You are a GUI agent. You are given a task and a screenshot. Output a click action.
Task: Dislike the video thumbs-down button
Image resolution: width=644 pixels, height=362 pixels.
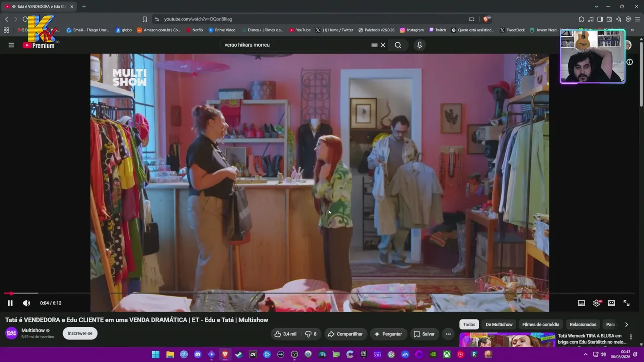(x=311, y=334)
